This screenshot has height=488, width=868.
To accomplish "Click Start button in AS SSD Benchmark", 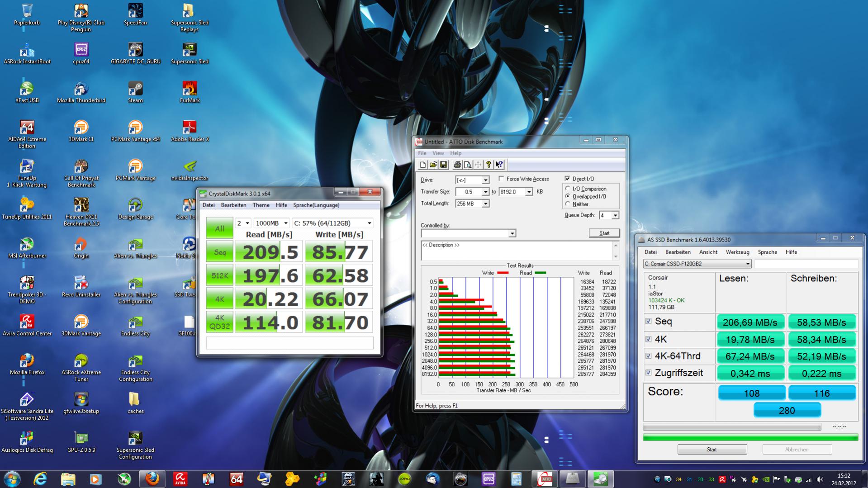I will (x=712, y=450).
